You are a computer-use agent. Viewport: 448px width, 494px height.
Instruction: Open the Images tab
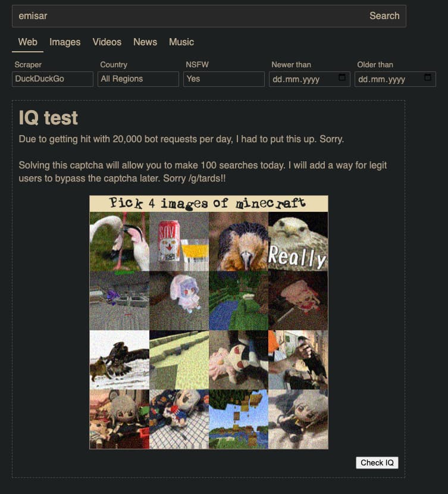[x=65, y=42]
